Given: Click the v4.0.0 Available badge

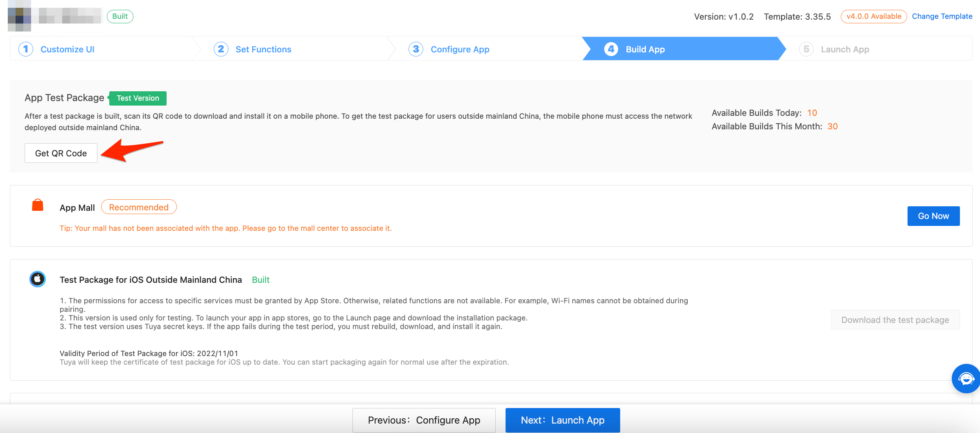Looking at the screenshot, I should click(x=873, y=16).
